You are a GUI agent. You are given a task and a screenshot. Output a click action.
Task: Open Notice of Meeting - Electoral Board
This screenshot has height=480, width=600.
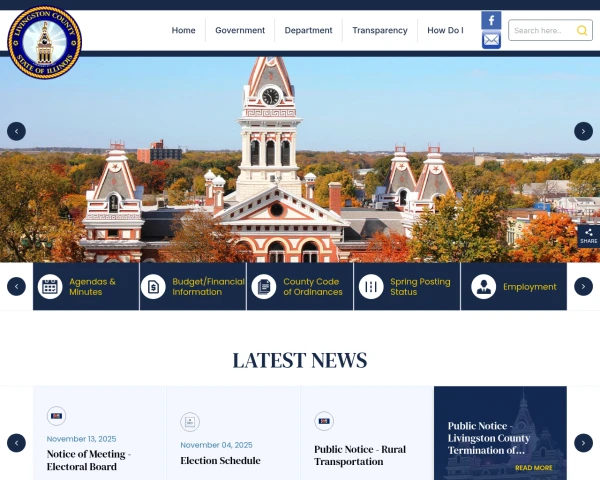coord(89,460)
